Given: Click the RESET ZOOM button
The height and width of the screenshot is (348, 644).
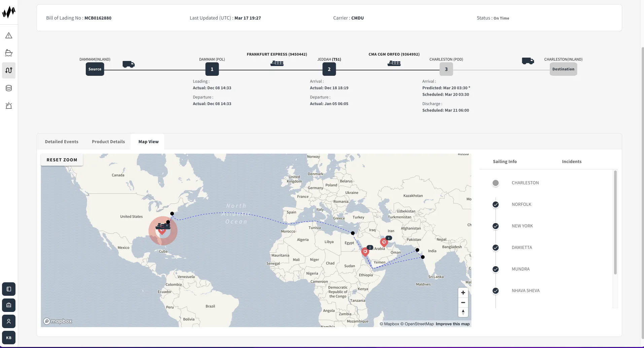Looking at the screenshot, I should [62, 160].
